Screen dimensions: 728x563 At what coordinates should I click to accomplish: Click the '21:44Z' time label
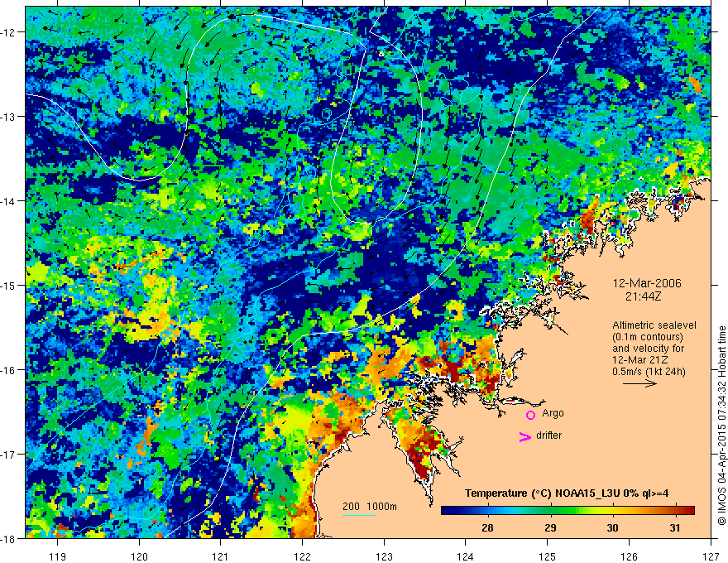pos(643,296)
